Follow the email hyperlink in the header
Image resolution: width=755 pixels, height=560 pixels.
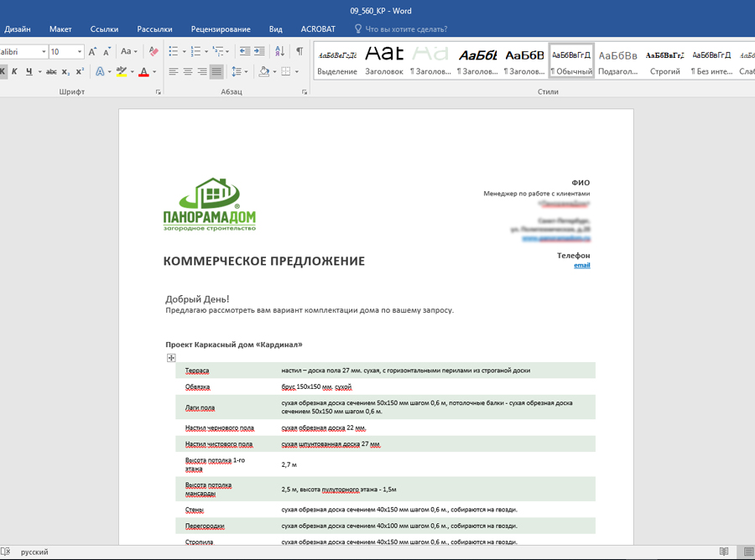point(581,265)
